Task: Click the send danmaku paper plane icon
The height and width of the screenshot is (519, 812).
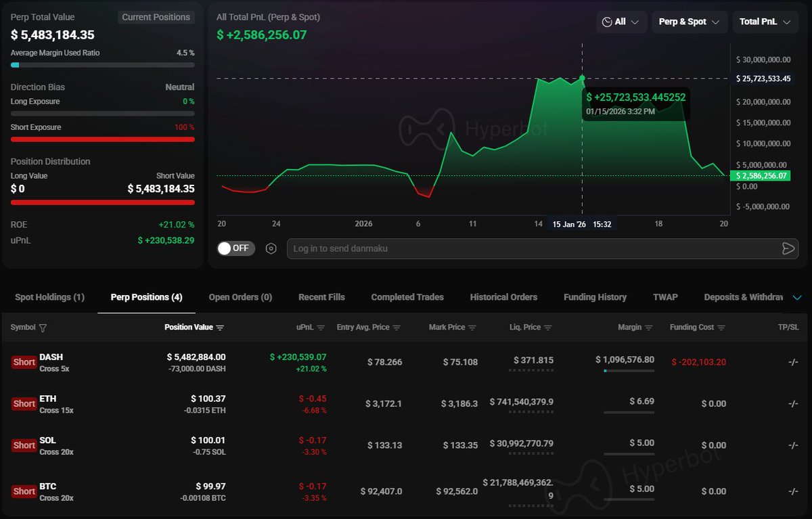Action: point(788,248)
